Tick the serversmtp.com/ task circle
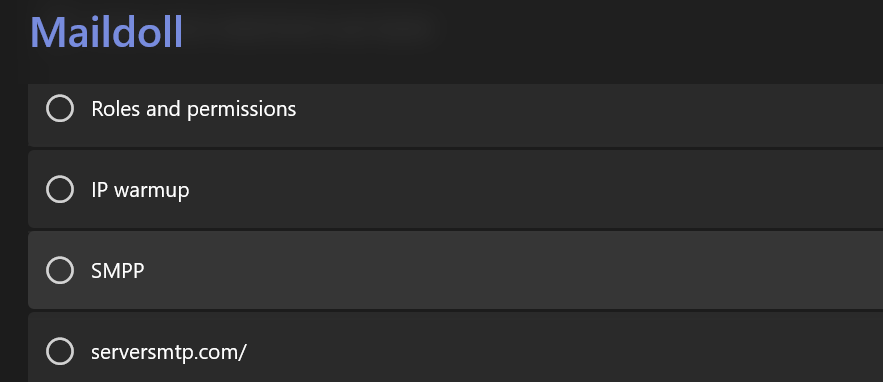 click(x=60, y=352)
